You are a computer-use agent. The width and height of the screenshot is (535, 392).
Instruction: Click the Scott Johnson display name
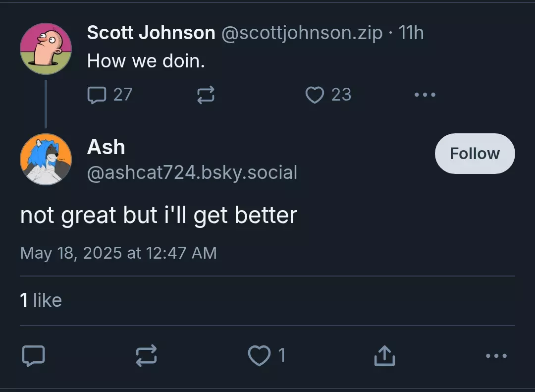(151, 33)
